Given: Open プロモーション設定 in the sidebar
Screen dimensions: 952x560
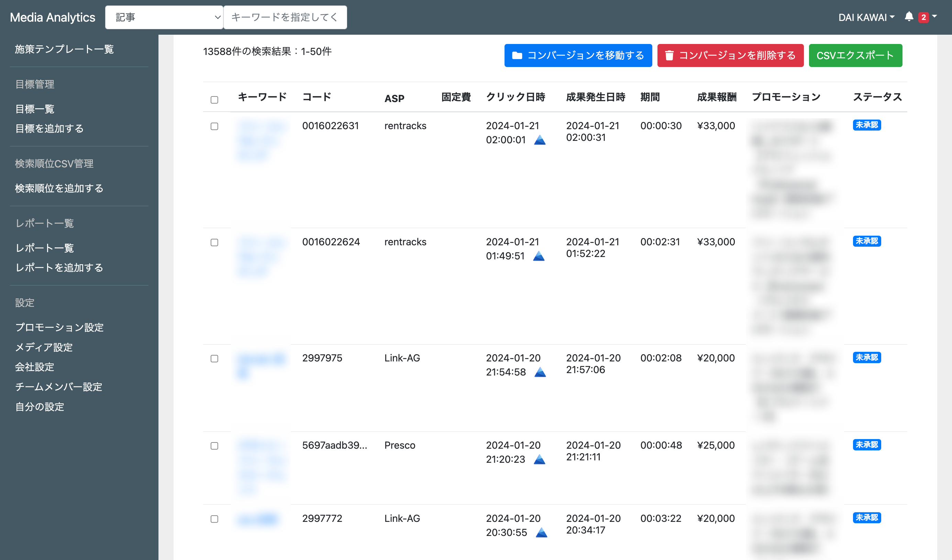Looking at the screenshot, I should pyautogui.click(x=59, y=327).
